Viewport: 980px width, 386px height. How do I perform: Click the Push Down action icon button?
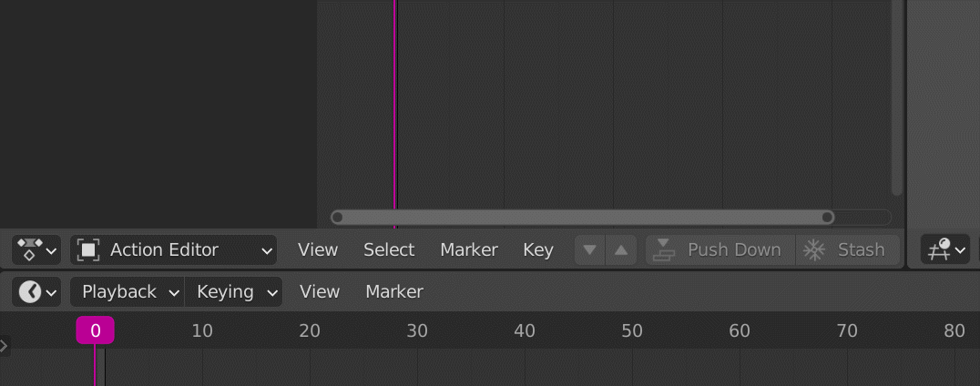[662, 249]
